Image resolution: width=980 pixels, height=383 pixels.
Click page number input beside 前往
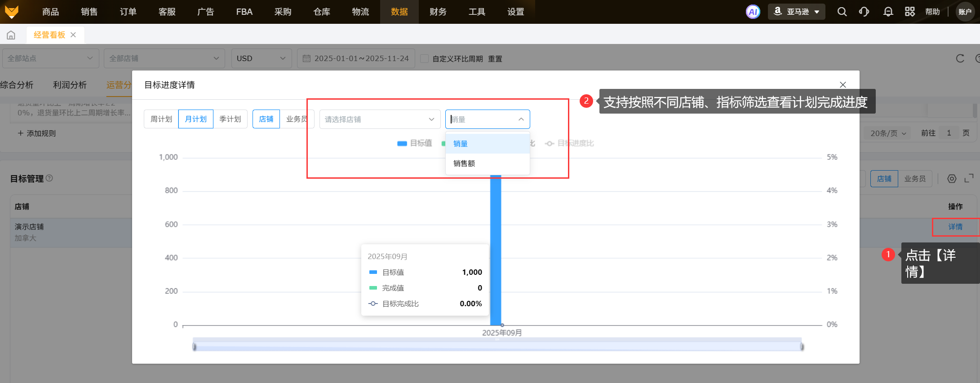click(949, 133)
